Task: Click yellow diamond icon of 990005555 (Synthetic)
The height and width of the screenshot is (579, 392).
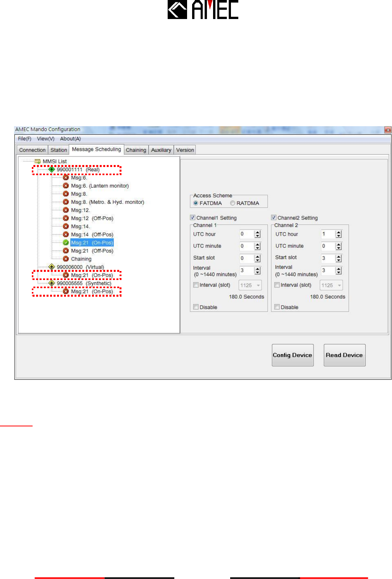Action: tap(52, 283)
